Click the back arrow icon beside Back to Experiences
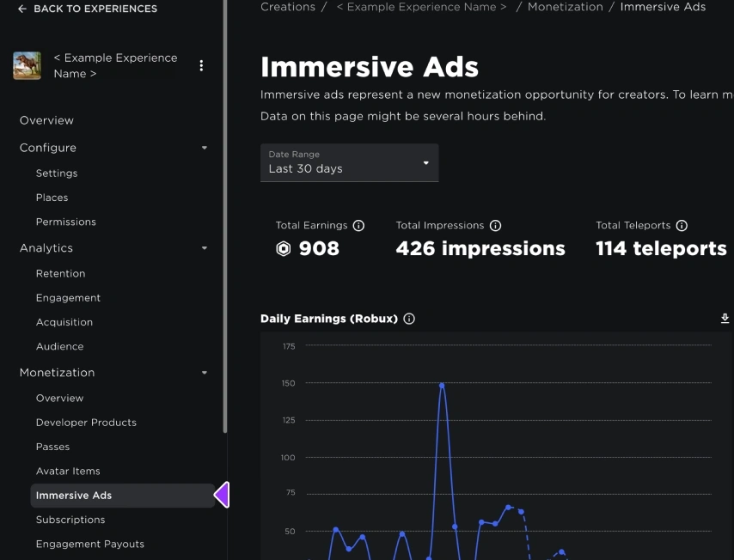Image resolution: width=734 pixels, height=560 pixels. click(x=22, y=9)
